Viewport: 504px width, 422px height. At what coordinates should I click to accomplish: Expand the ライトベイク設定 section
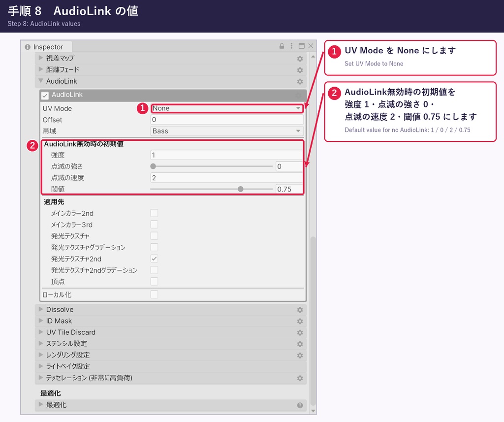pyautogui.click(x=41, y=366)
